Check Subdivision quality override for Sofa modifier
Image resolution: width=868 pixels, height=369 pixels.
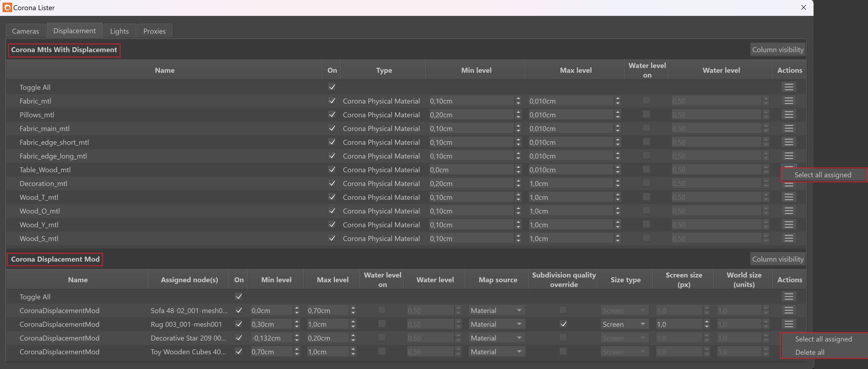pos(563,310)
